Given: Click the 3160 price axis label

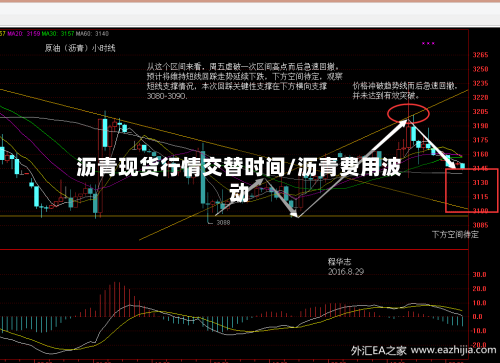Looking at the screenshot, I should pyautogui.click(x=480, y=154).
